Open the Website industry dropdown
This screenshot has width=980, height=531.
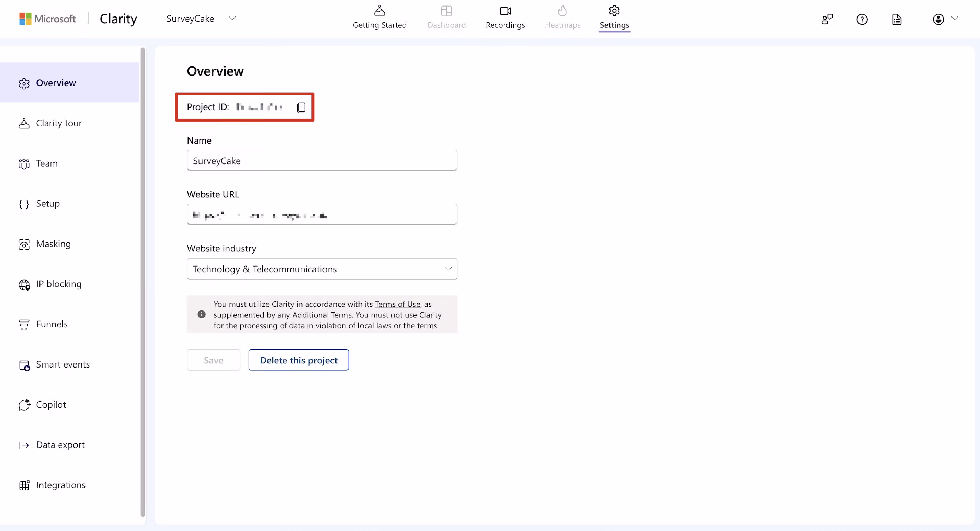point(322,269)
